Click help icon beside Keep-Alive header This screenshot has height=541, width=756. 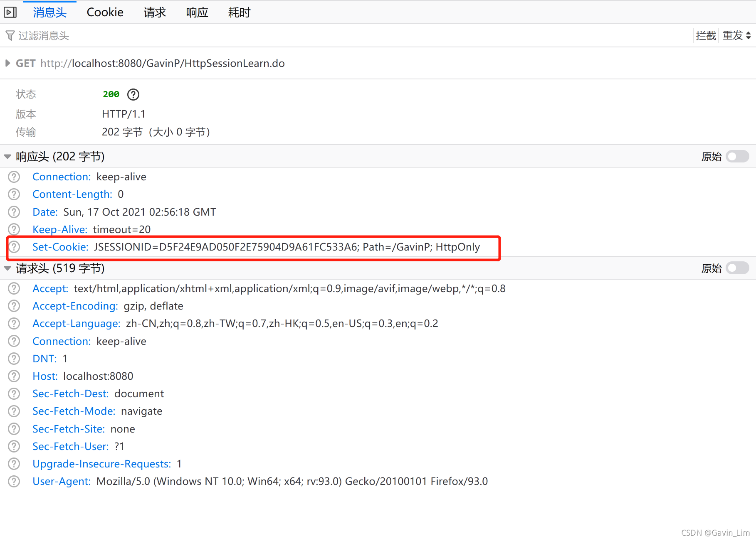tap(14, 229)
